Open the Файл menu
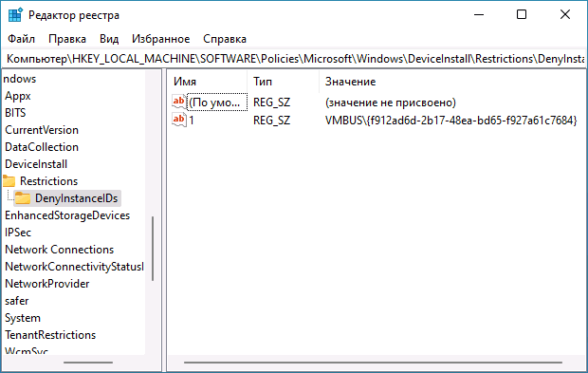Viewport: 588px width, 373px height. click(22, 39)
